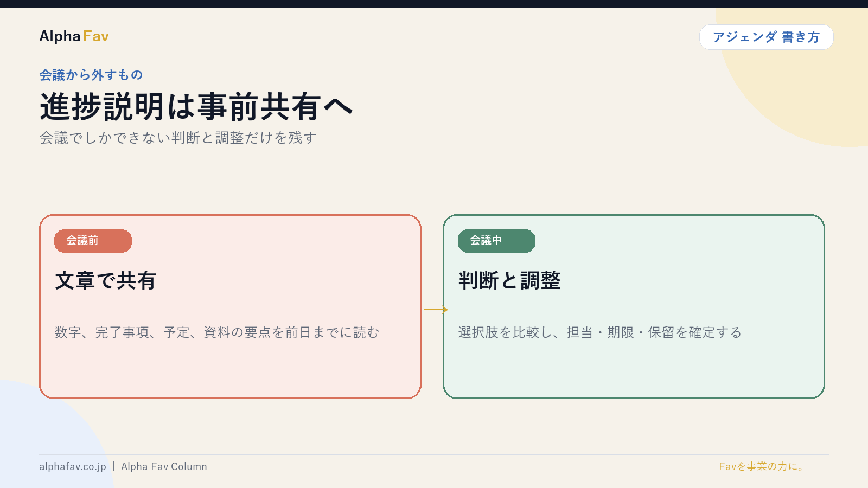The height and width of the screenshot is (488, 868).
Task: Select the アジェンダ 書き方 tag pill
Action: (766, 37)
